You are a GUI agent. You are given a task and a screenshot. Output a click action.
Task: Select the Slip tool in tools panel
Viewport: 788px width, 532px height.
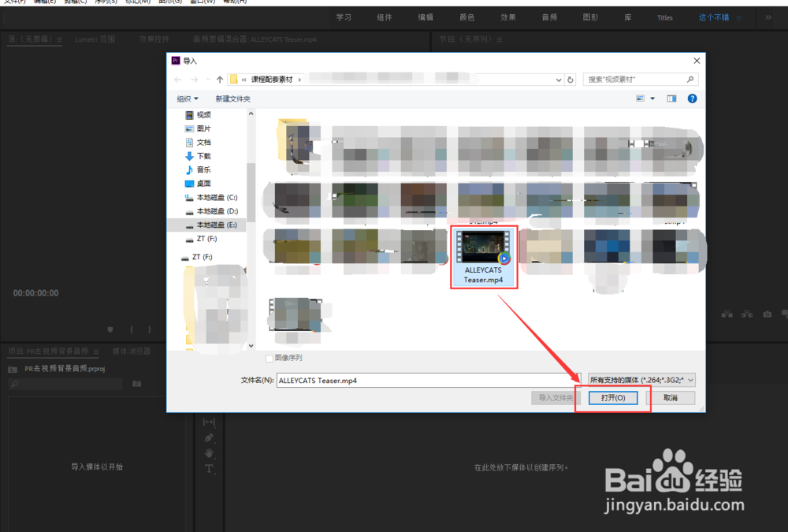click(209, 422)
